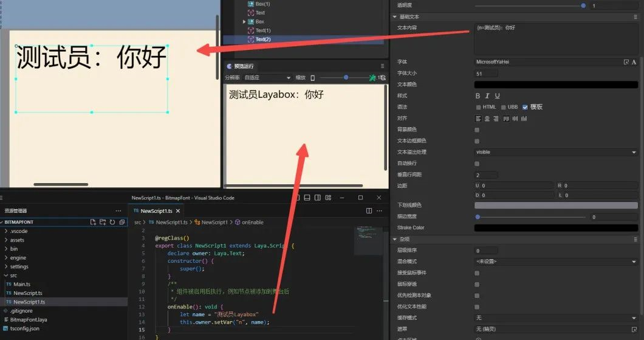Set text alignment to horizontal center

tap(487, 119)
